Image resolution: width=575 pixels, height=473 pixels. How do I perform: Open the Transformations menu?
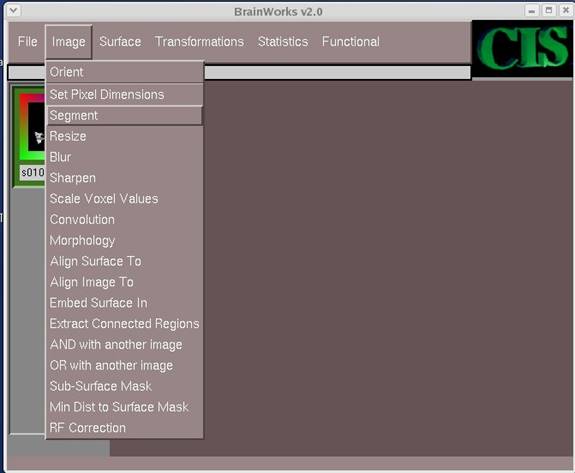coord(199,41)
